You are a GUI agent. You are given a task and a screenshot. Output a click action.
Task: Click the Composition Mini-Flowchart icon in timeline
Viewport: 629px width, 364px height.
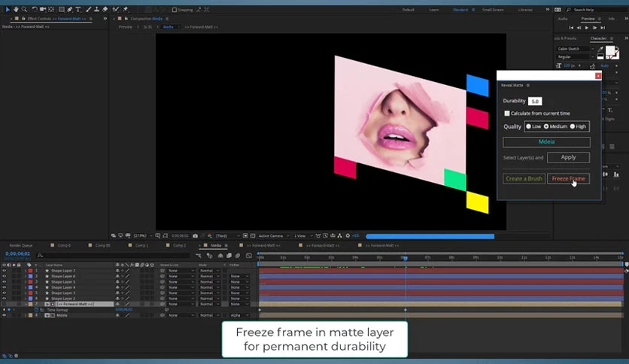199,256
